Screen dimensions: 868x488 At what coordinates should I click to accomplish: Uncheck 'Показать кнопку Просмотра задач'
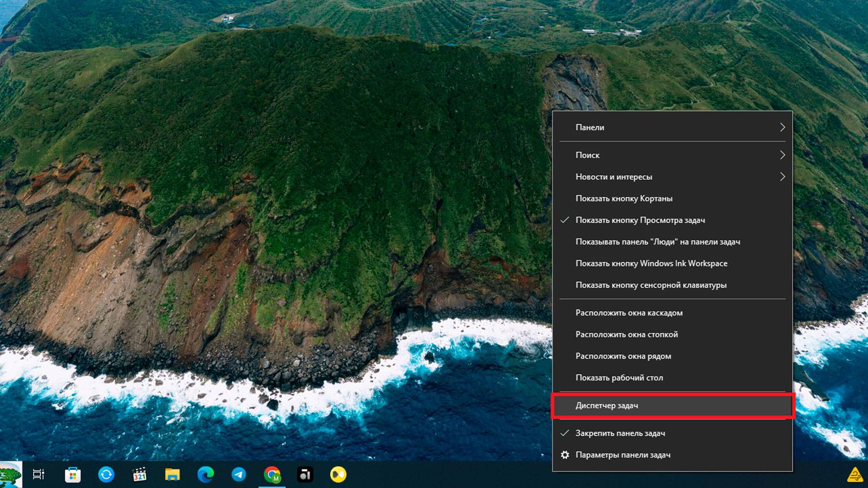[x=640, y=220]
